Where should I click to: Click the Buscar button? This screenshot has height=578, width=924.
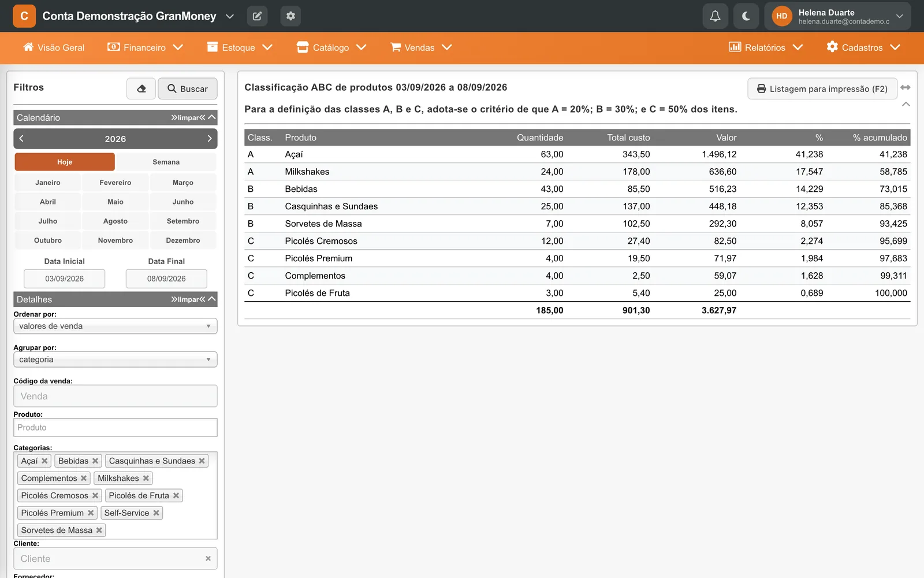pos(188,88)
